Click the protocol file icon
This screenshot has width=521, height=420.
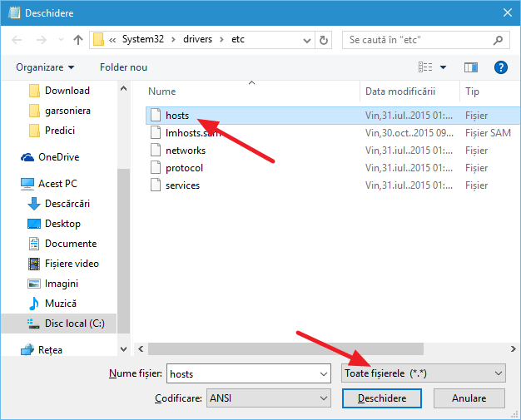(156, 167)
